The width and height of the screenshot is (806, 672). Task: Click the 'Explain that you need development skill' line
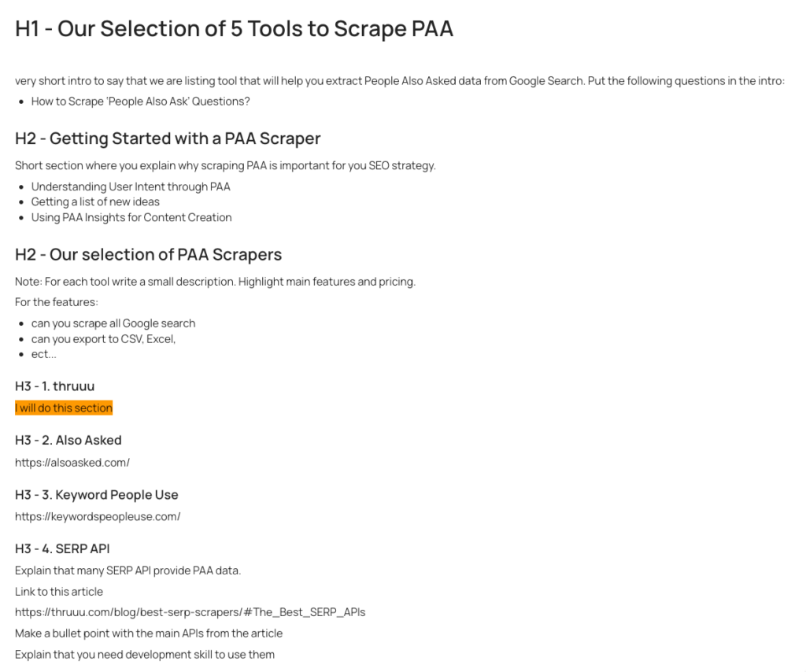(x=145, y=655)
